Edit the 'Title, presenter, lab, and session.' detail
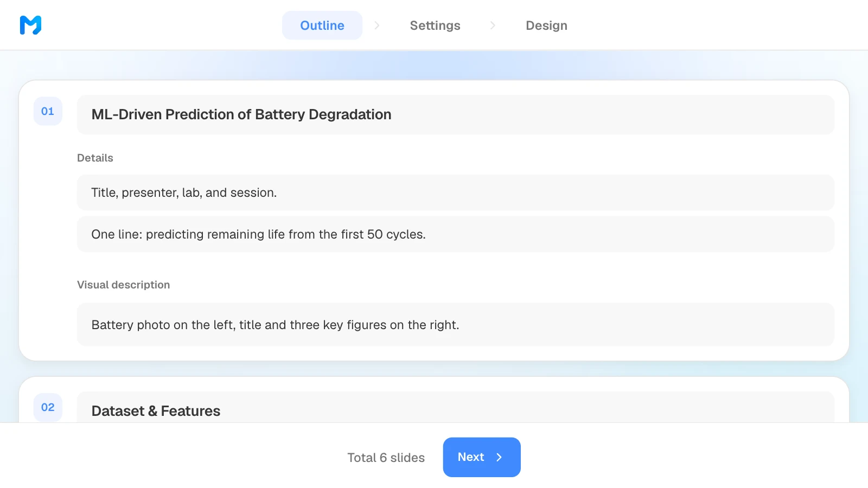 [x=456, y=192]
